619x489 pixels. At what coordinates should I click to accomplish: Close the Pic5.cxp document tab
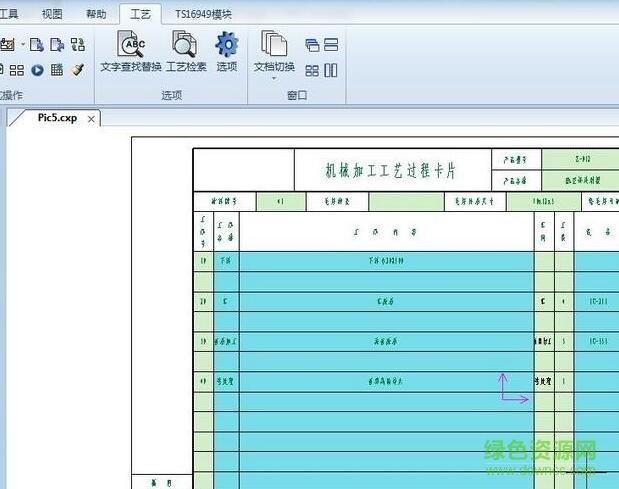pyautogui.click(x=91, y=119)
